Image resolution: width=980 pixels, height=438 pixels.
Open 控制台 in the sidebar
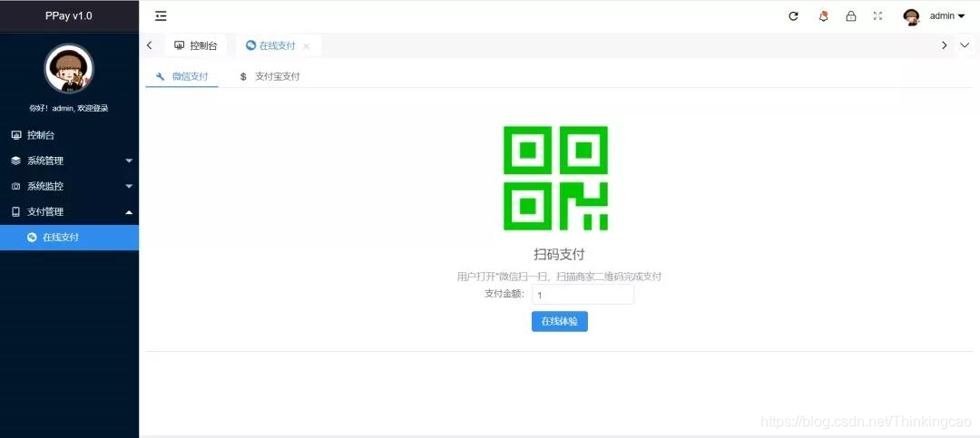tap(69, 135)
